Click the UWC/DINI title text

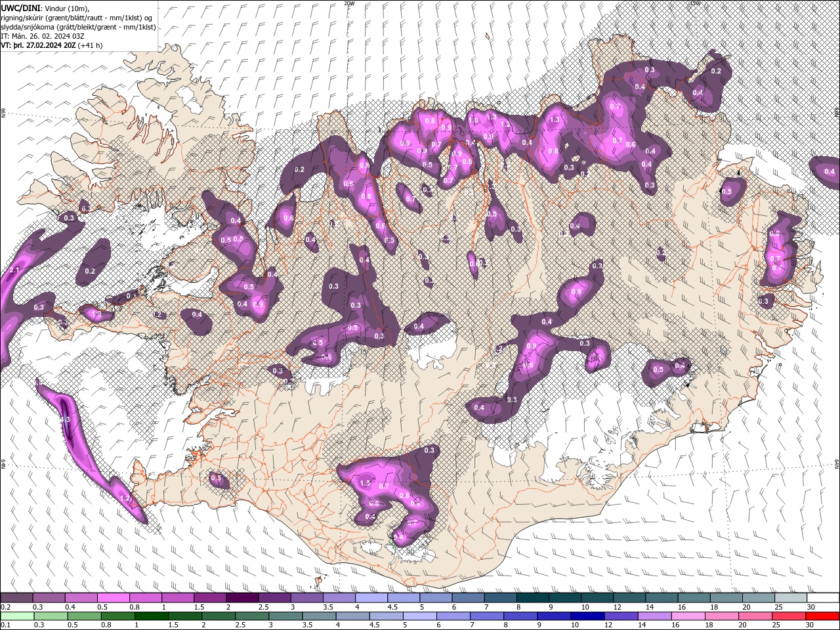(x=21, y=7)
